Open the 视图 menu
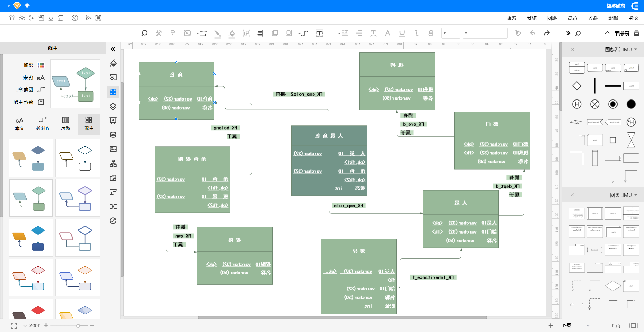The height and width of the screenshot is (332, 644). coord(552,18)
